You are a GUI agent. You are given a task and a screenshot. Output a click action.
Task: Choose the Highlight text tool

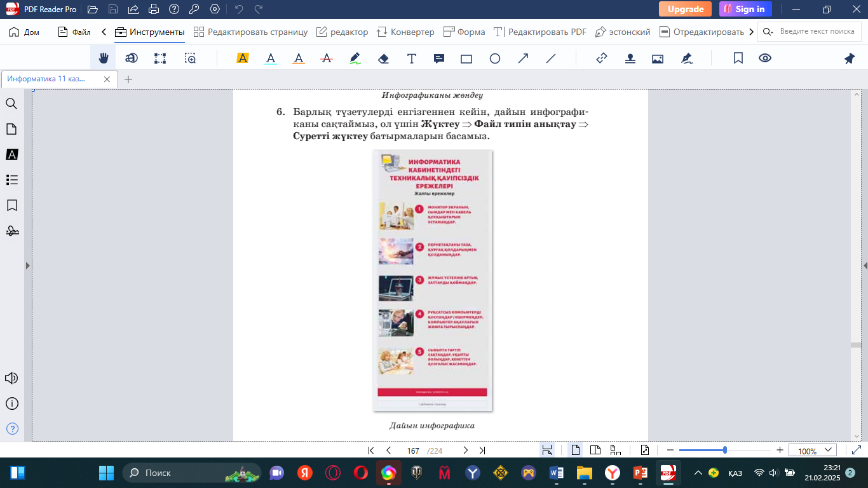[242, 58]
